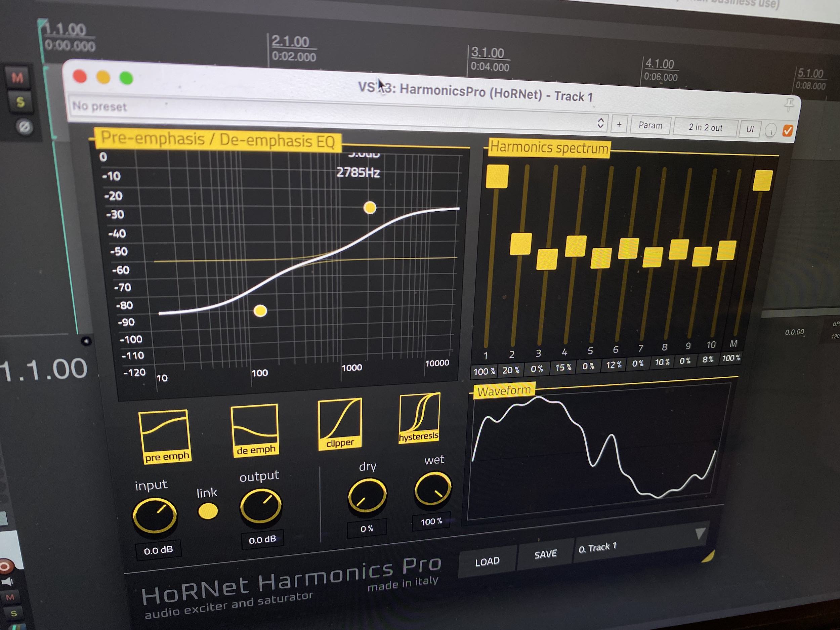Click the harmonic 6 slider handle
The image size is (840, 630).
(628, 248)
